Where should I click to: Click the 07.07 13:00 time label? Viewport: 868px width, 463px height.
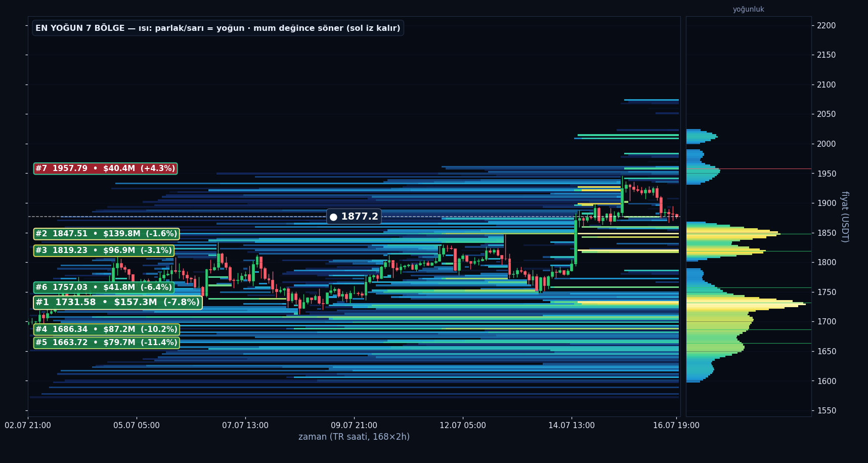245,426
